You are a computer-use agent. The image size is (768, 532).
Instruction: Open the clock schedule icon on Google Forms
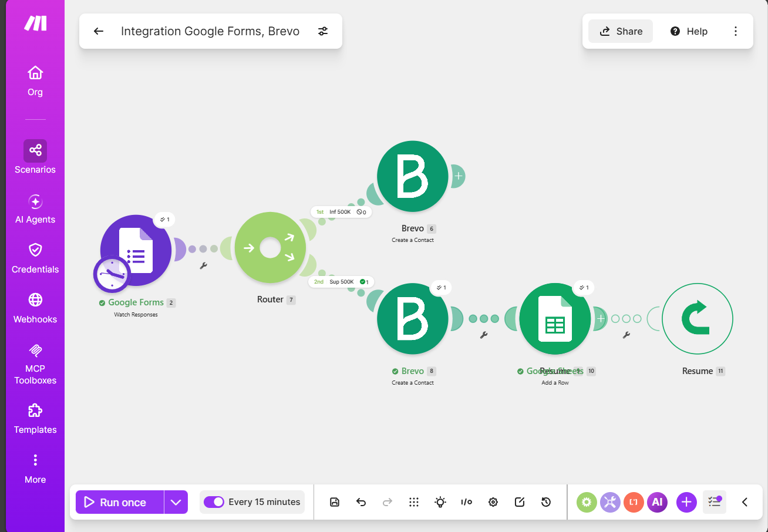pyautogui.click(x=112, y=274)
